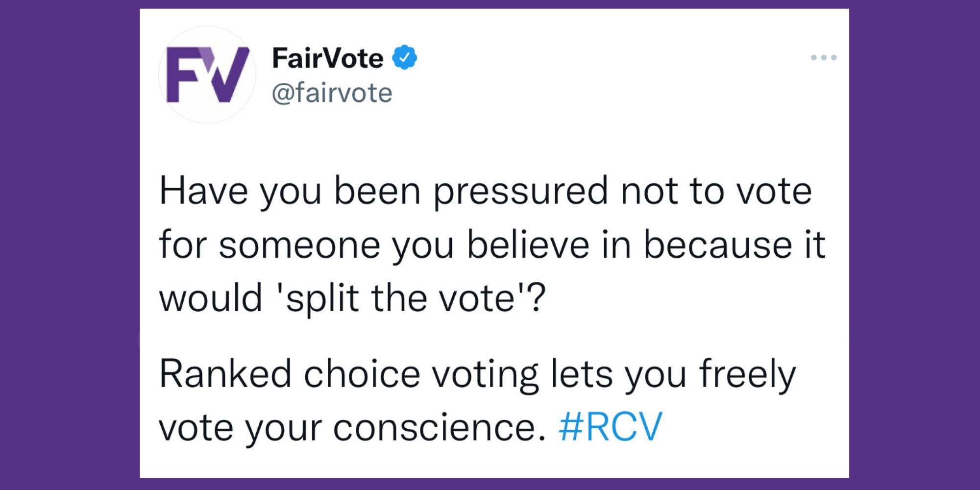Click the #RCV hashtag
This screenshot has height=490, width=980.
click(x=610, y=427)
